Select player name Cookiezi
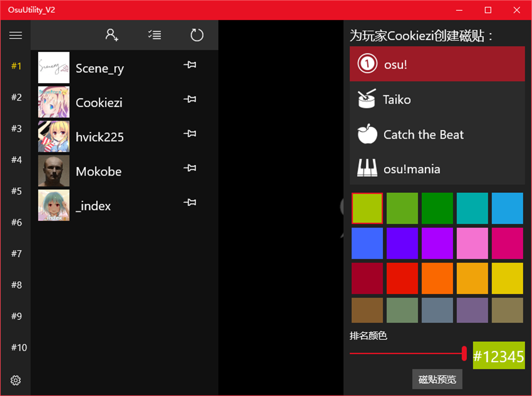The height and width of the screenshot is (396, 532). (x=99, y=103)
